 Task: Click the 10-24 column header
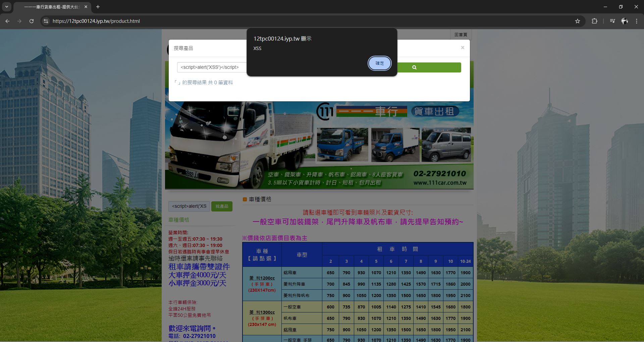pyautogui.click(x=465, y=261)
